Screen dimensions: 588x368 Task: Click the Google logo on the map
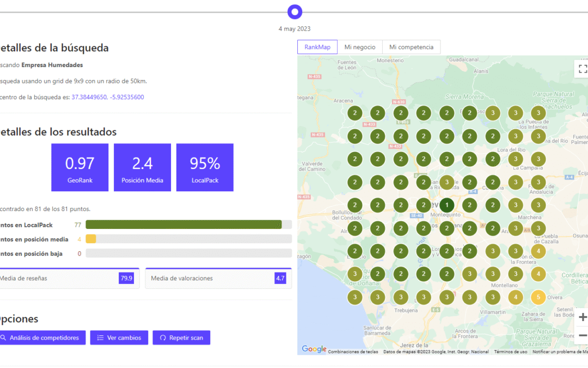(314, 349)
